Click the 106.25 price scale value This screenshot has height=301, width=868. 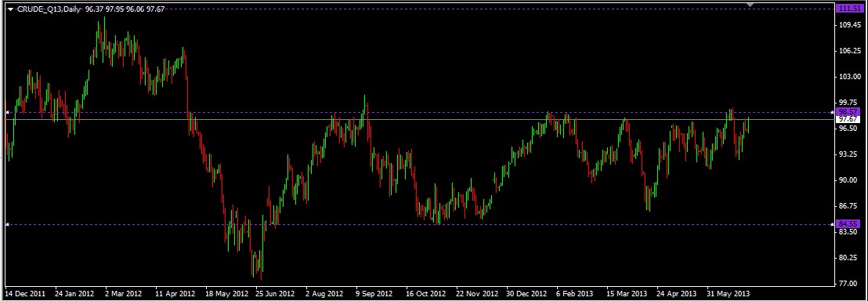point(850,50)
